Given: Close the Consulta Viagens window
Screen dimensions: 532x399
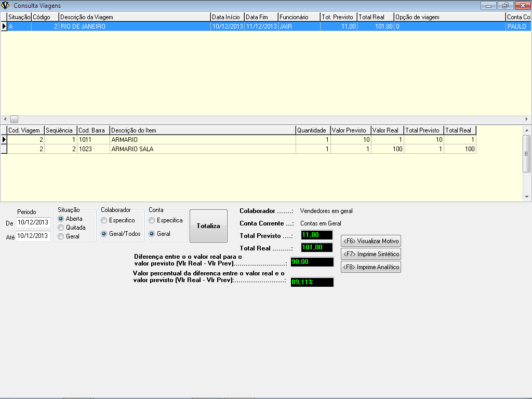Looking at the screenshot, I should (523, 5).
